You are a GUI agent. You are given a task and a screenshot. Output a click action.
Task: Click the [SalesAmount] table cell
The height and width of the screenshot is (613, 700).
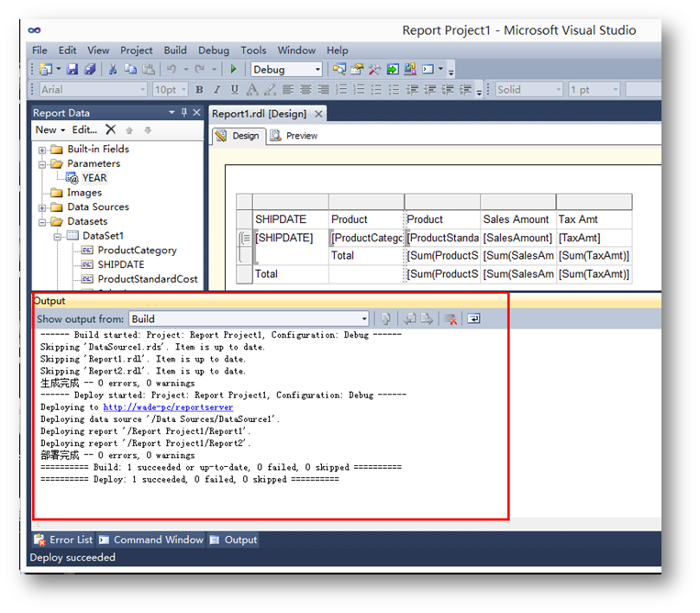click(x=517, y=238)
